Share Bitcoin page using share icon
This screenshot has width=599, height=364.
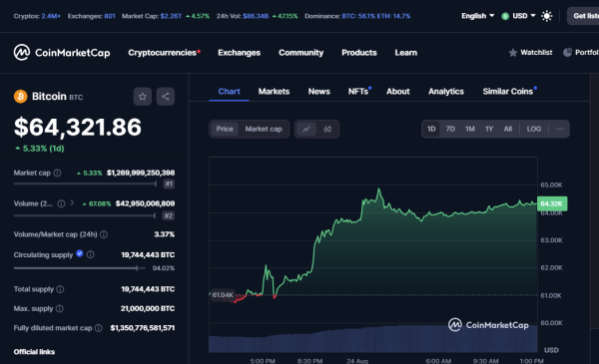pos(166,96)
